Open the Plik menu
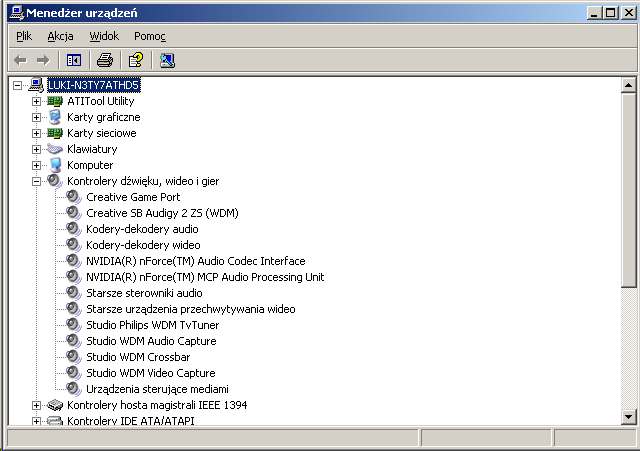The width and height of the screenshot is (640, 451). click(24, 36)
